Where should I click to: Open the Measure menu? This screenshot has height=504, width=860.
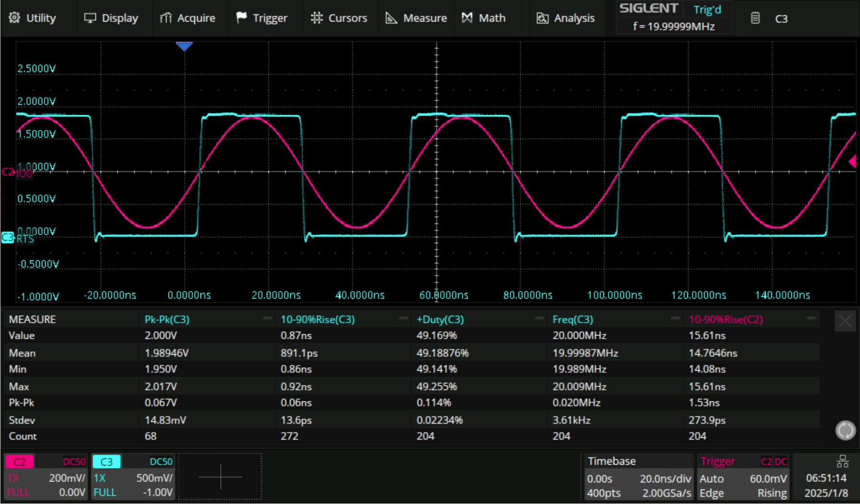(416, 18)
